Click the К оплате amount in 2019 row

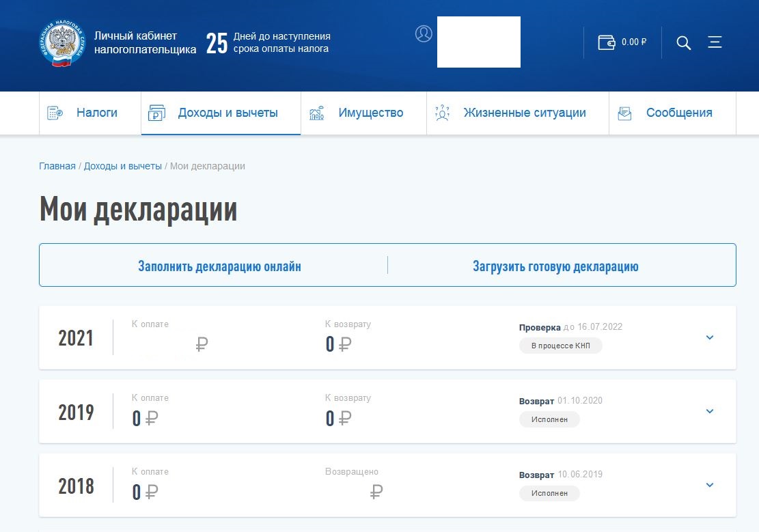(x=145, y=418)
